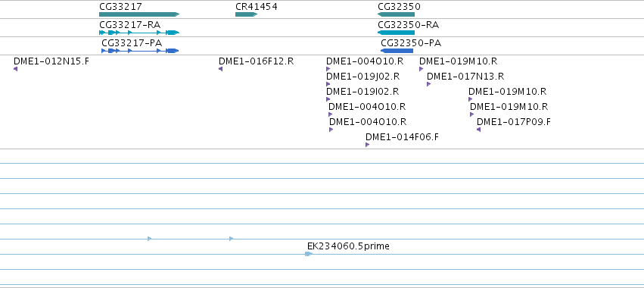The image size is (644, 288).
Task: Click the arrow marker under DME1-019J02.R
Action: pos(328,84)
